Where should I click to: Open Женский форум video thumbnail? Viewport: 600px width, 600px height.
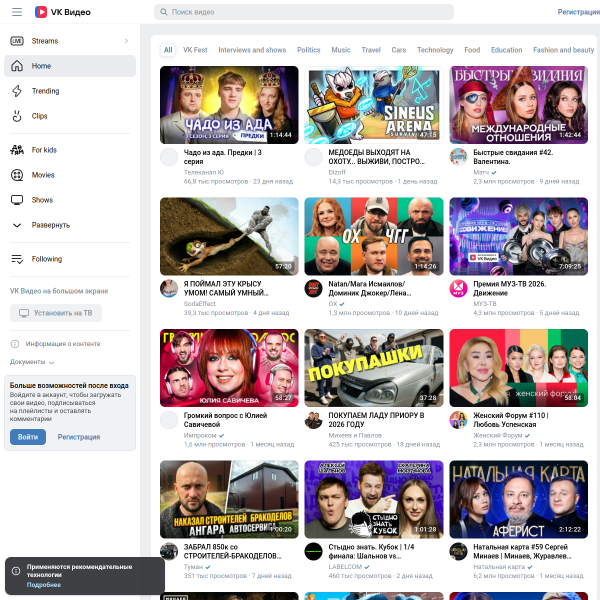click(518, 368)
